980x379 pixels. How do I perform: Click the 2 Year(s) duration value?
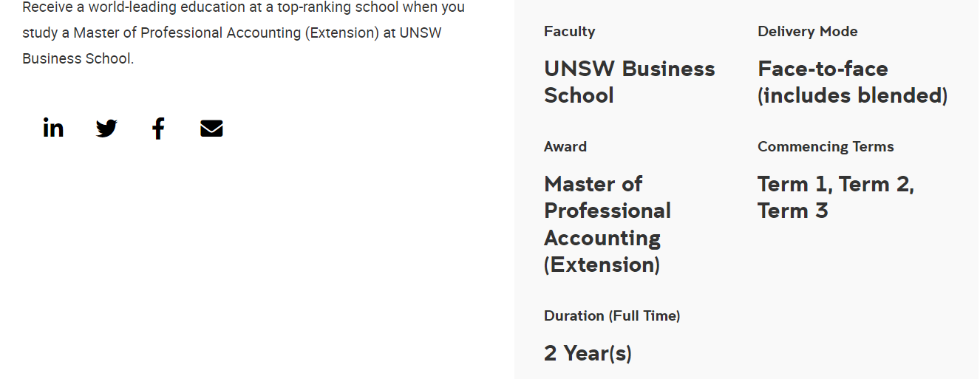(588, 353)
